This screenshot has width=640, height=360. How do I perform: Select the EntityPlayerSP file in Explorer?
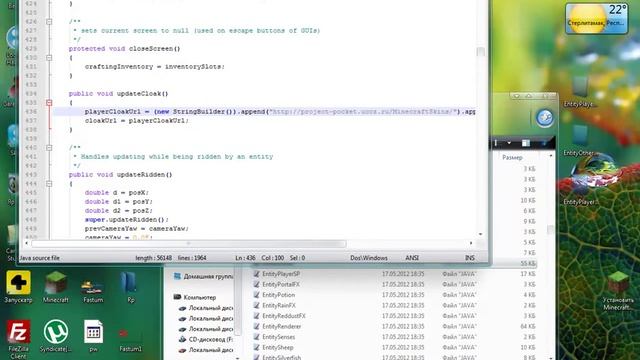pyautogui.click(x=281, y=274)
